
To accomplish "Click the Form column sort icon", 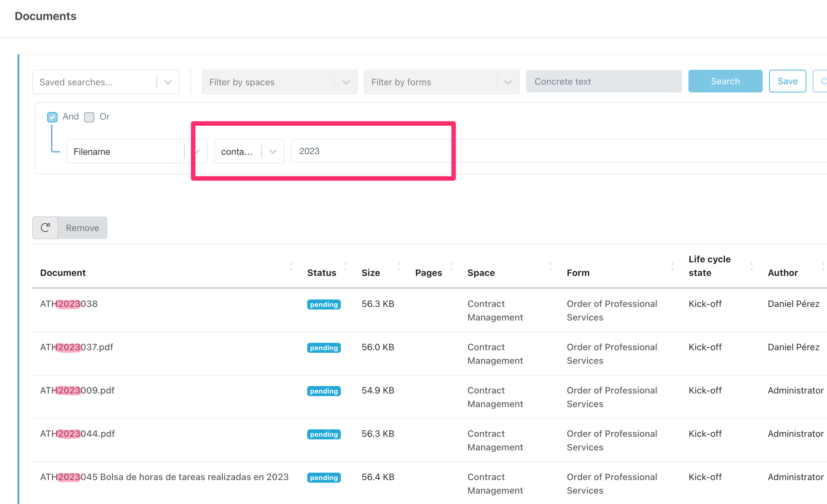I will [x=672, y=267].
